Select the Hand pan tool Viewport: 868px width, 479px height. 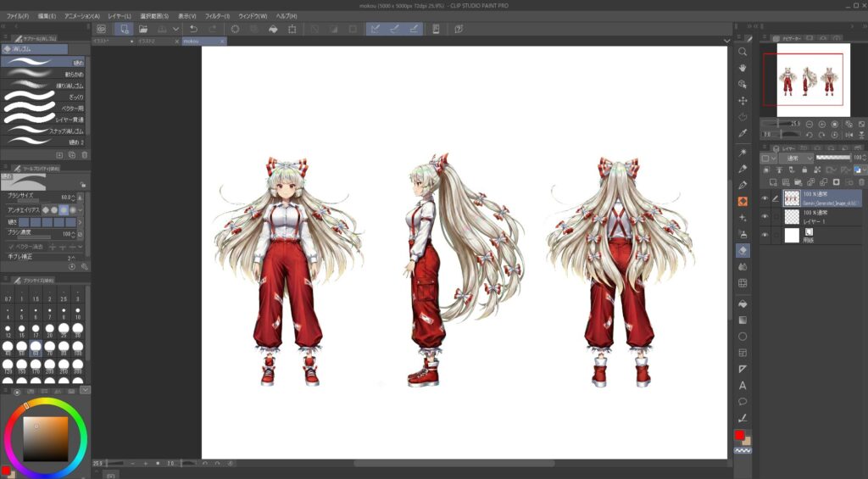coord(743,68)
